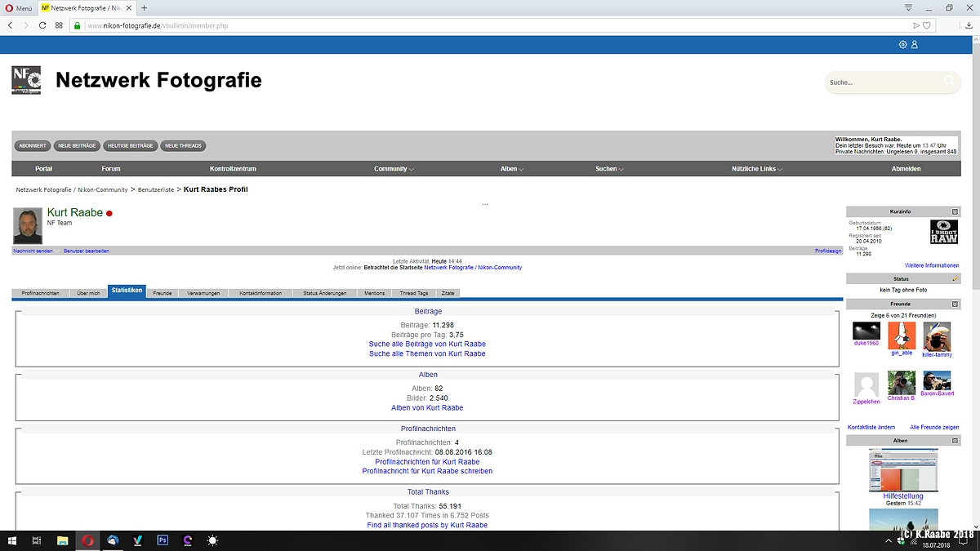This screenshot has width=980, height=551.
Task: Click the Neue Threads button
Action: coord(183,145)
